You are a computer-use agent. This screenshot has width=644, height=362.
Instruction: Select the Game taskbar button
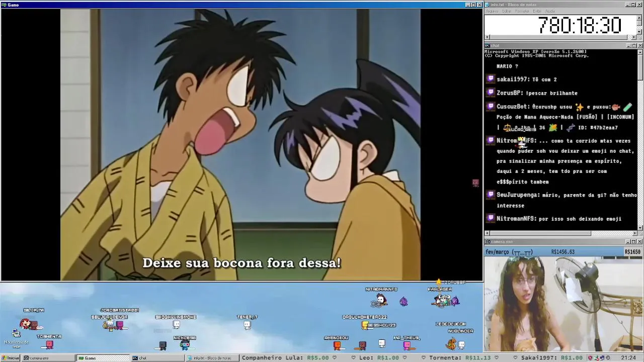(103, 358)
